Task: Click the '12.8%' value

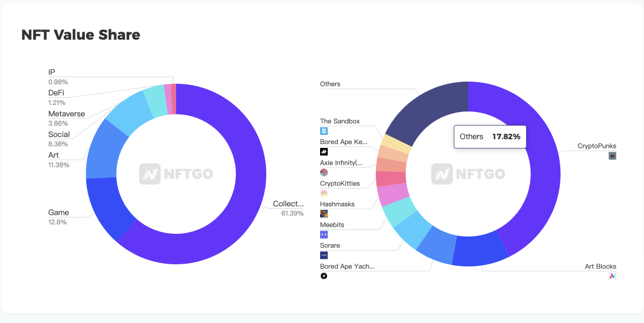Action: click(58, 222)
